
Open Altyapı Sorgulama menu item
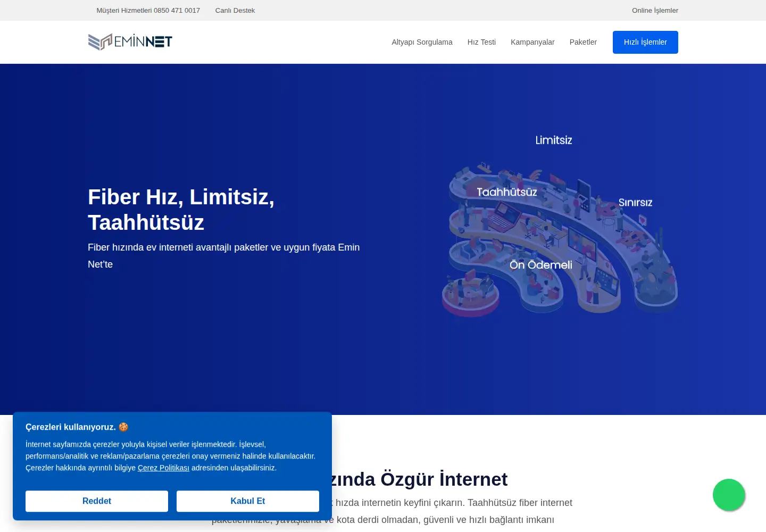coord(422,42)
